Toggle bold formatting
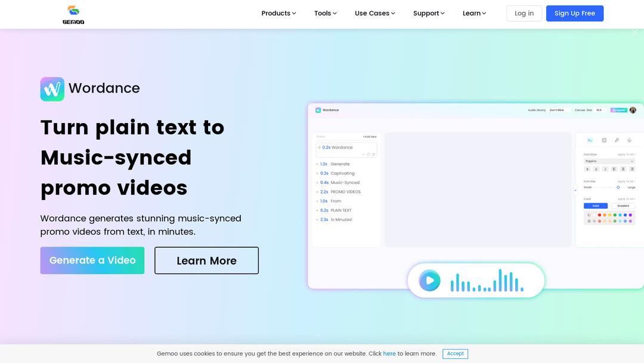The height and width of the screenshot is (363, 644). click(x=587, y=169)
